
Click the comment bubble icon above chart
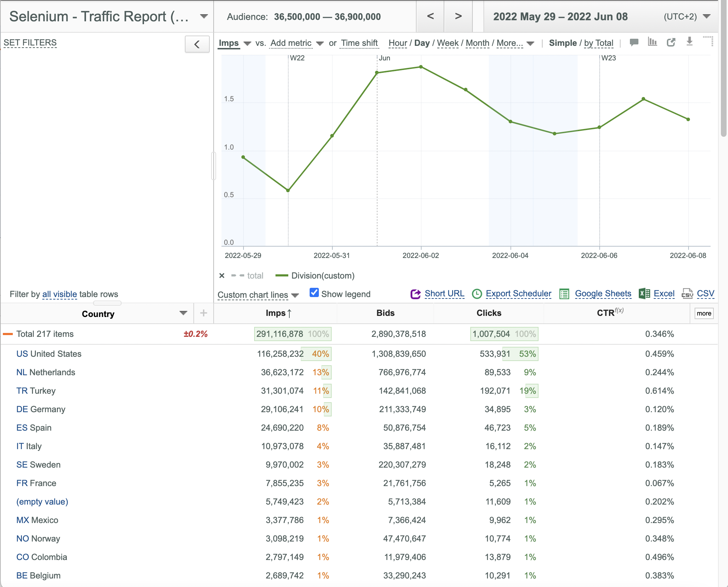pos(634,42)
